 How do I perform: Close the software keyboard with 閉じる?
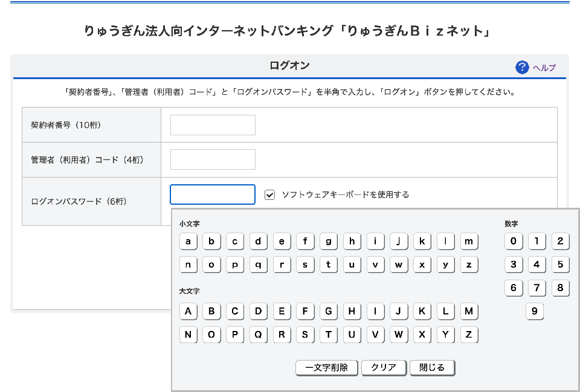(x=432, y=367)
